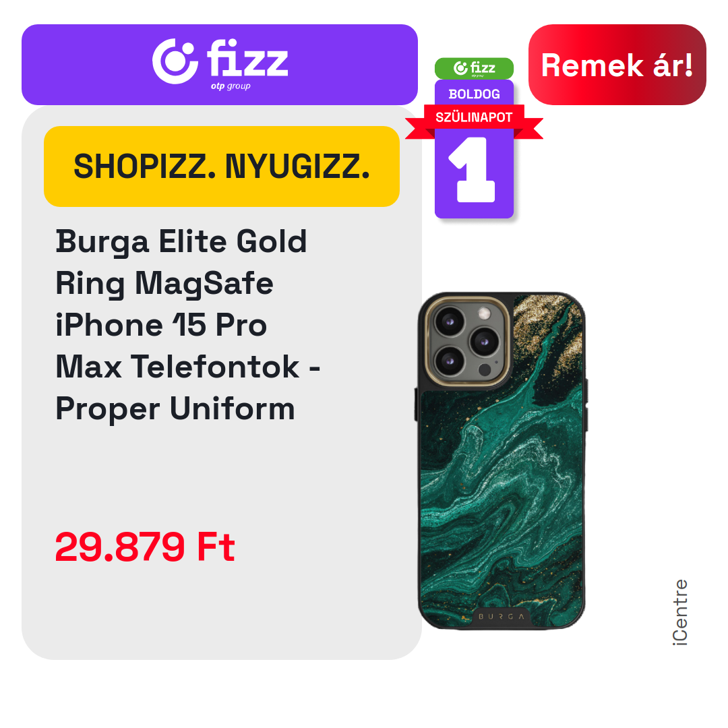Click the large number 1 birthday badge
This screenshot has height=728, width=728.
474,170
